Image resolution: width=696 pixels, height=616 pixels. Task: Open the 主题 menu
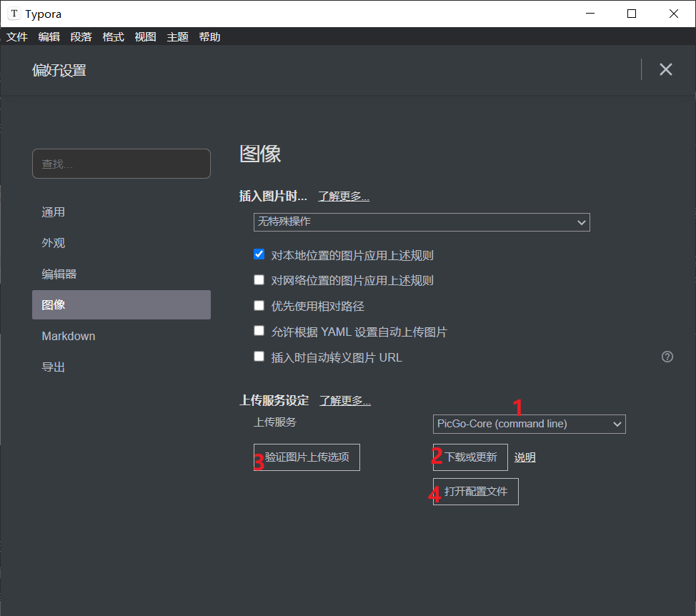(x=177, y=37)
